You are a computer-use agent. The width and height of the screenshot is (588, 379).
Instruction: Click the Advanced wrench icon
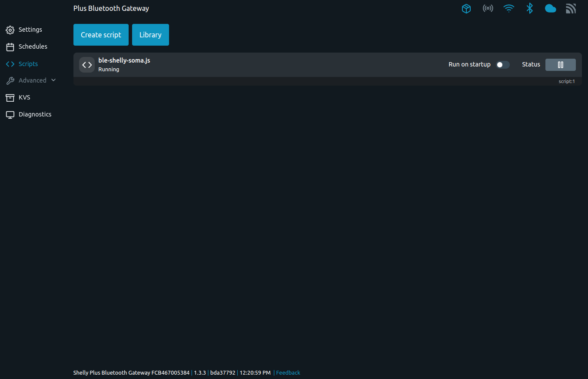(x=10, y=81)
